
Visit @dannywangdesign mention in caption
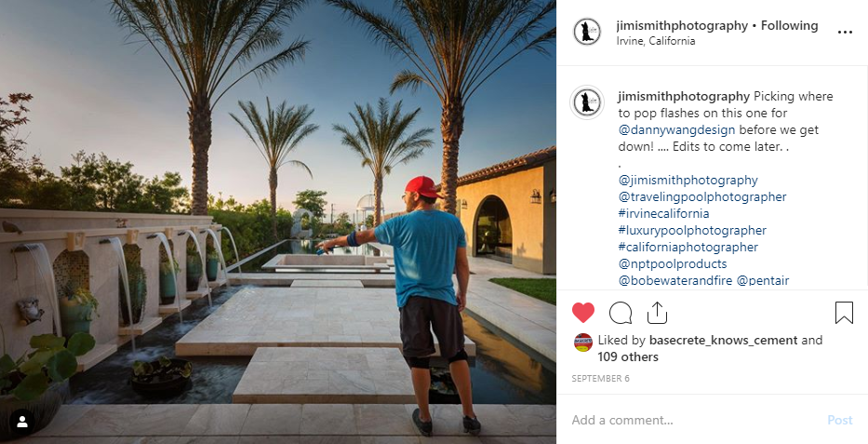(676, 130)
